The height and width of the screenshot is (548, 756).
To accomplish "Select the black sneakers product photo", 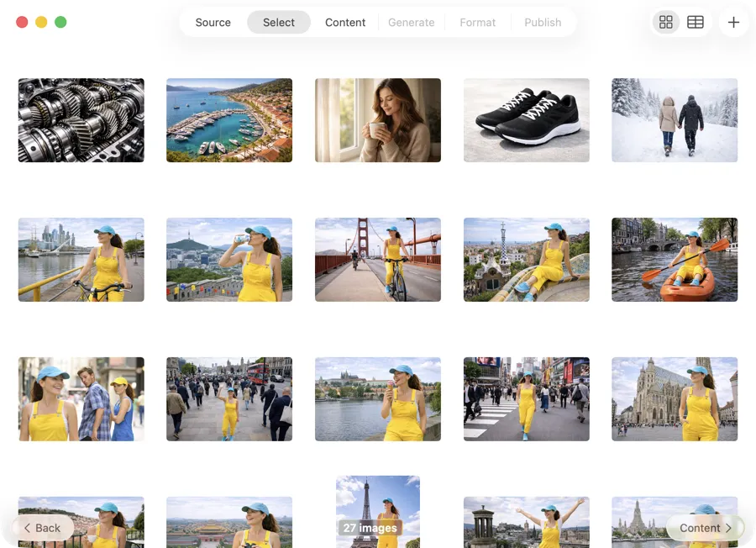I will tap(526, 120).
